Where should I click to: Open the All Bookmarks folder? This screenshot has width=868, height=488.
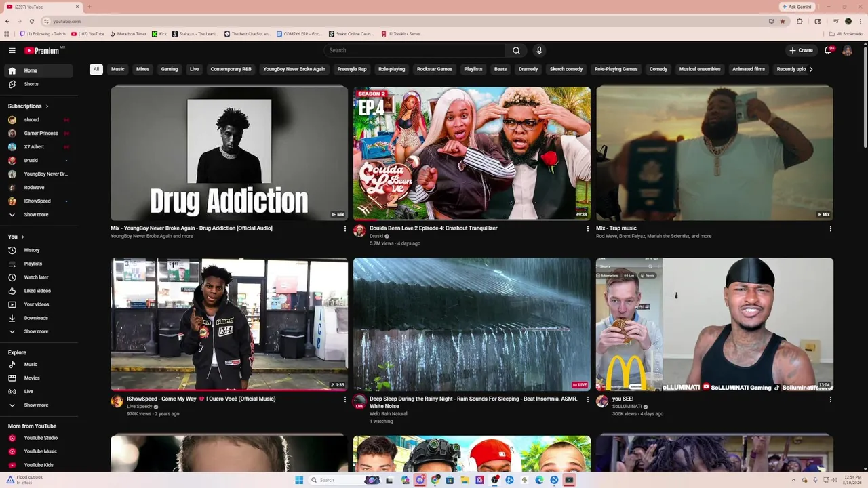click(x=846, y=33)
